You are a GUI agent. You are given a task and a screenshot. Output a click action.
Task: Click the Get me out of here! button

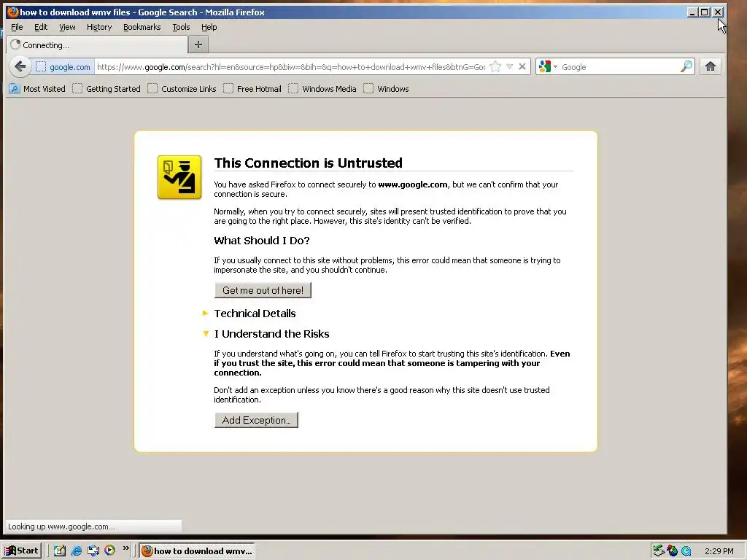click(263, 290)
